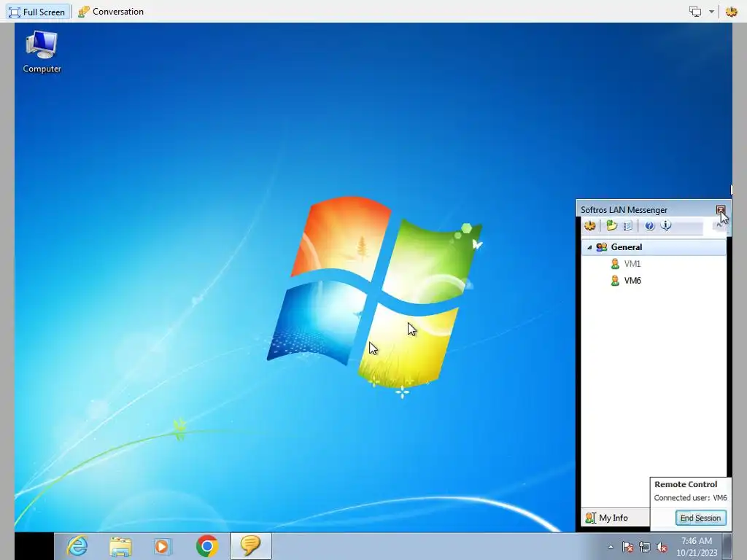Toggle Full Screen mode in the remote viewer
This screenshot has height=560, width=747.
pyautogui.click(x=37, y=12)
